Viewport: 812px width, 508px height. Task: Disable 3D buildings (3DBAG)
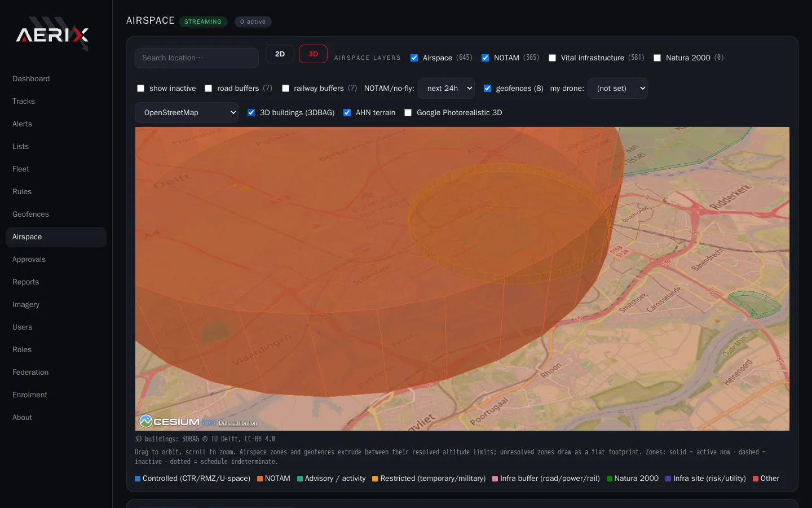coord(251,112)
